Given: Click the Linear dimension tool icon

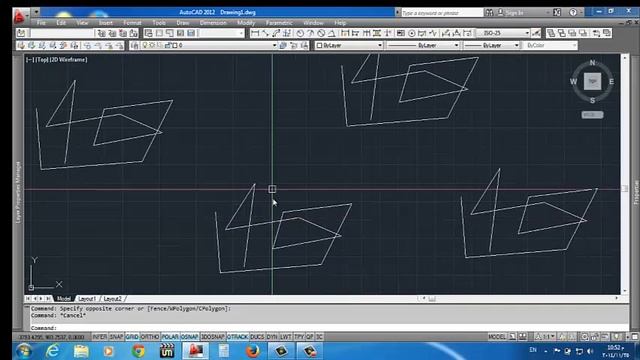Looking at the screenshot, I should coord(255,33).
